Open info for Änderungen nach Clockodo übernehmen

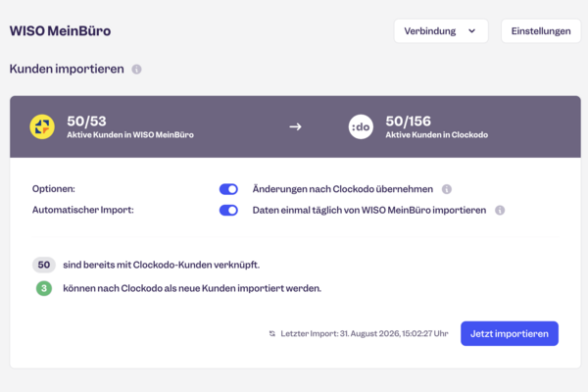pyautogui.click(x=447, y=189)
